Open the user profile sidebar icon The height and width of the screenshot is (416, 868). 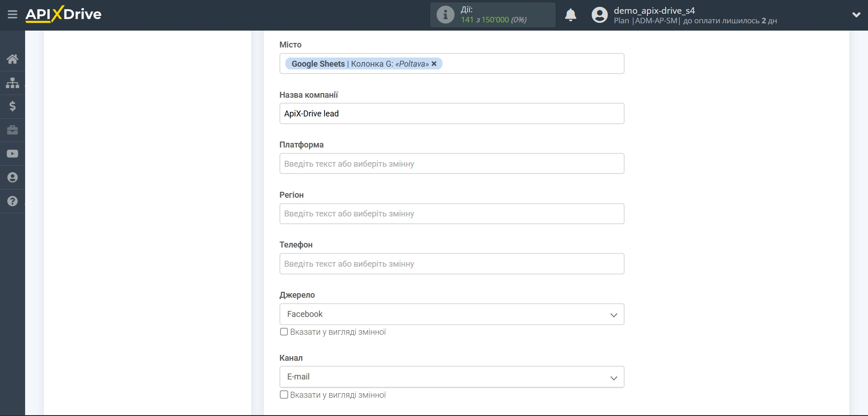click(12, 178)
